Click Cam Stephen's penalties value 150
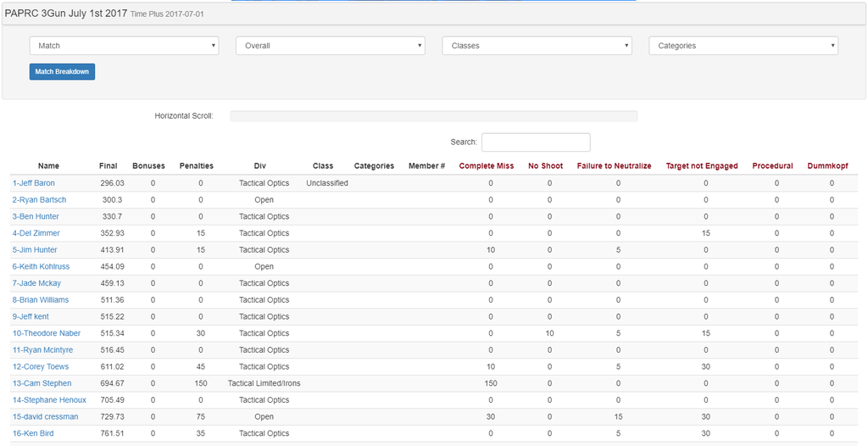868x446 pixels. [201, 383]
